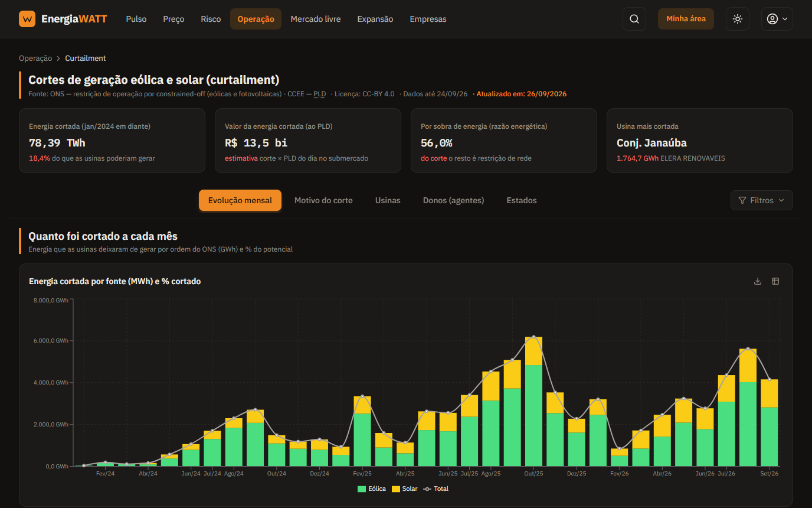Toggle Total line in chart legend
Image resolution: width=812 pixels, height=508 pixels.
pos(436,489)
